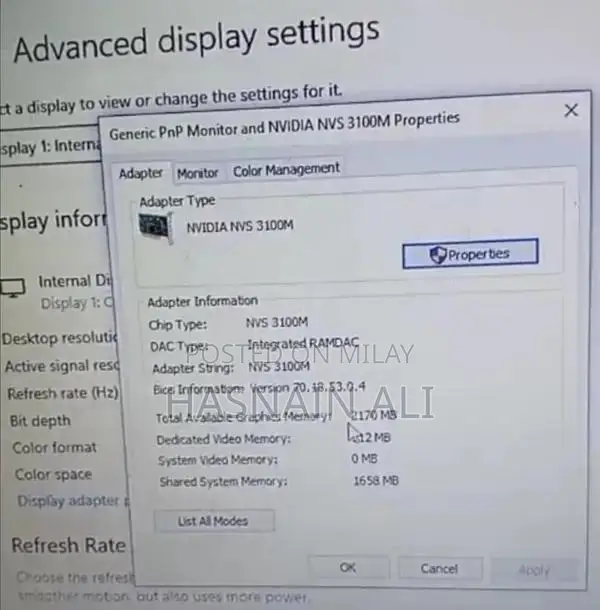Click the NVIDIA NVS 3100M adapter name
The height and width of the screenshot is (610, 600).
[x=240, y=226]
